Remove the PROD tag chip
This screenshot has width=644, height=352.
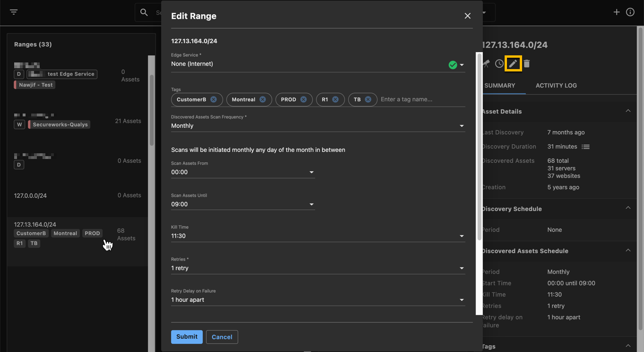click(x=303, y=99)
